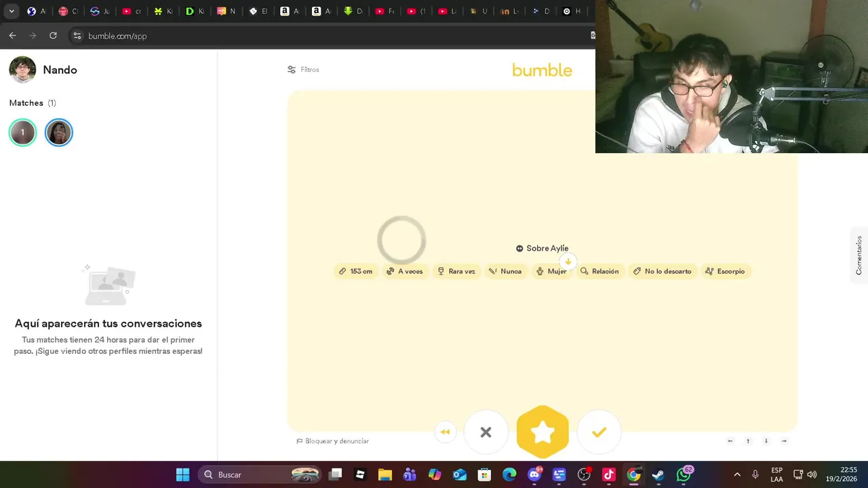Open the match with blue ring avatar
This screenshot has width=868, height=488.
click(x=59, y=132)
